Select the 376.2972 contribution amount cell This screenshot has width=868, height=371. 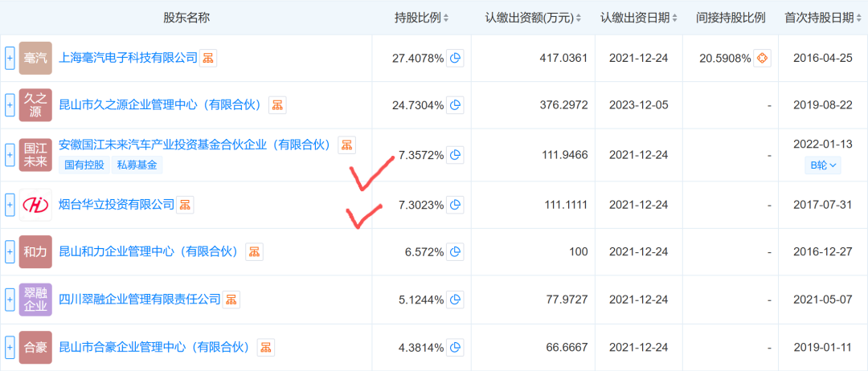pyautogui.click(x=562, y=105)
